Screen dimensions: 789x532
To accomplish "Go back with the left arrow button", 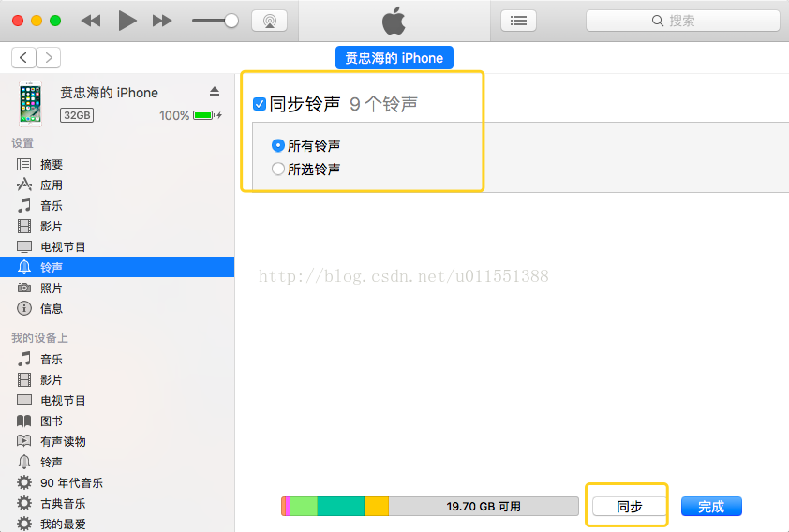I will (23, 58).
